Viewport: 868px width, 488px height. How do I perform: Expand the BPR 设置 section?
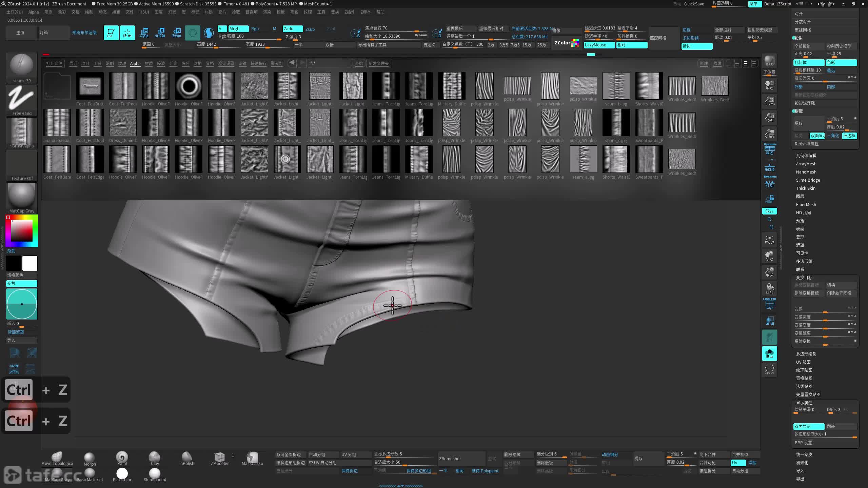(804, 443)
